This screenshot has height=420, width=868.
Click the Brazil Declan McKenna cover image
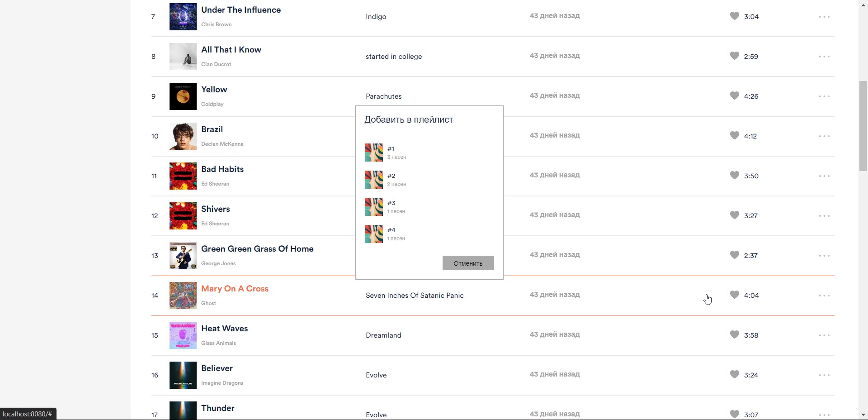[x=183, y=136]
